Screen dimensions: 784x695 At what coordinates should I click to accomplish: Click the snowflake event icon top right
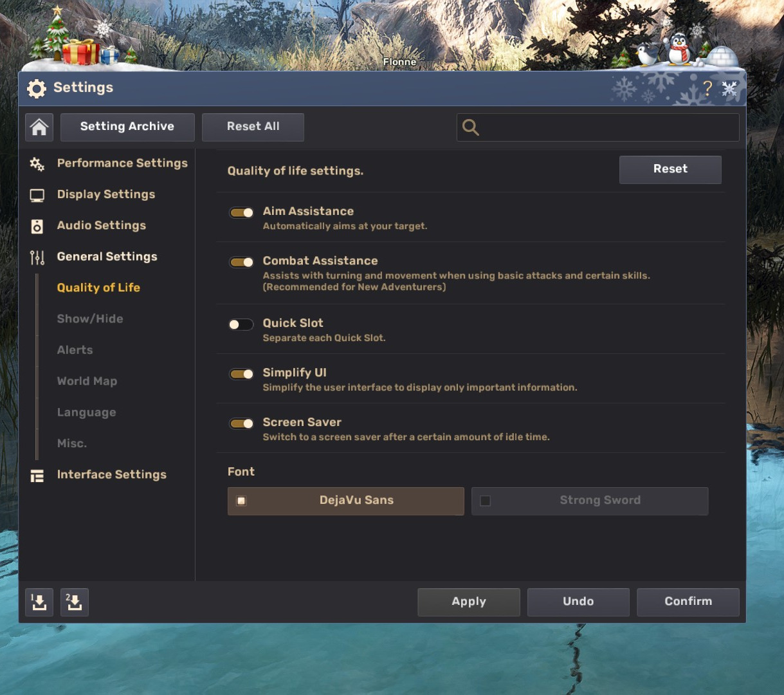click(729, 88)
